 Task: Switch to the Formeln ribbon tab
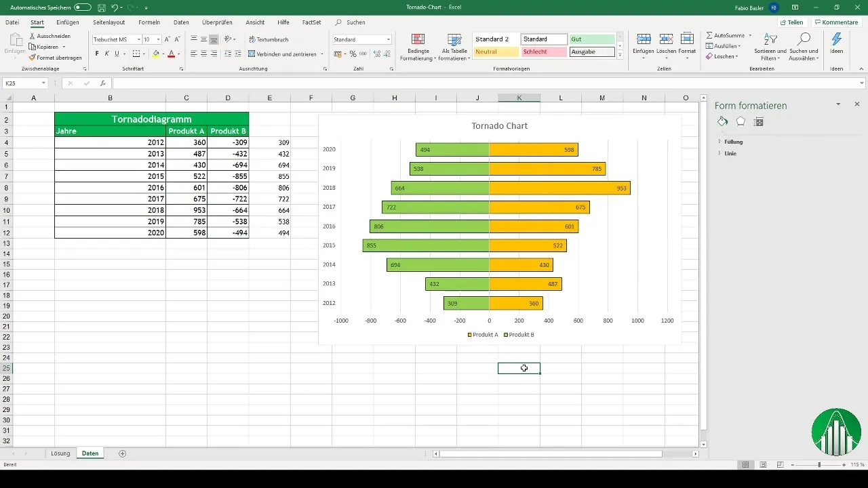tap(149, 22)
